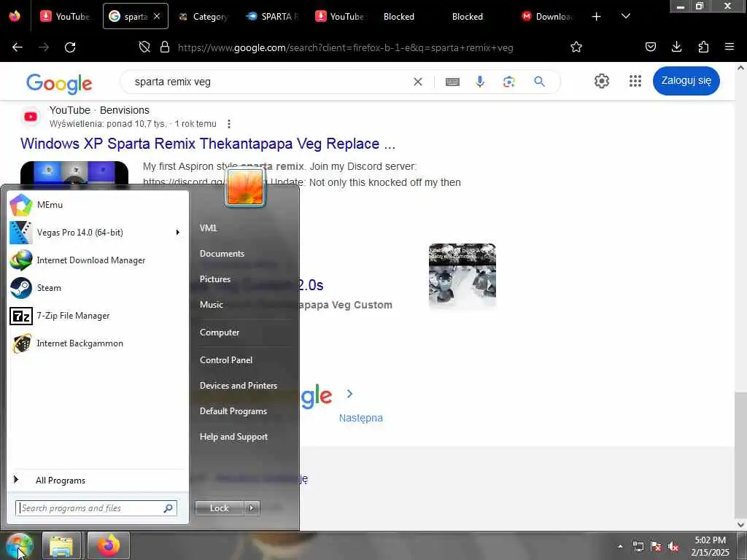
Task: Open the Action Center flag icon
Action: coord(656,547)
